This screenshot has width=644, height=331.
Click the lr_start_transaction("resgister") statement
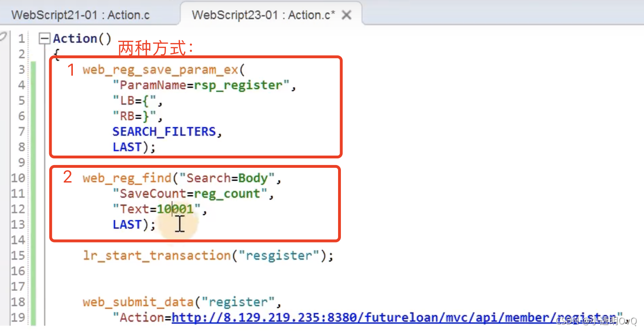209,256
